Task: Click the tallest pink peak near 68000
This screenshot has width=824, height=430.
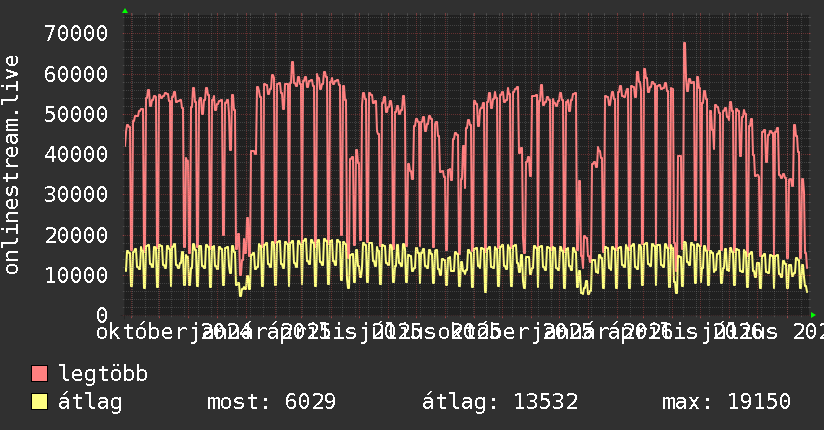Action: point(684,45)
